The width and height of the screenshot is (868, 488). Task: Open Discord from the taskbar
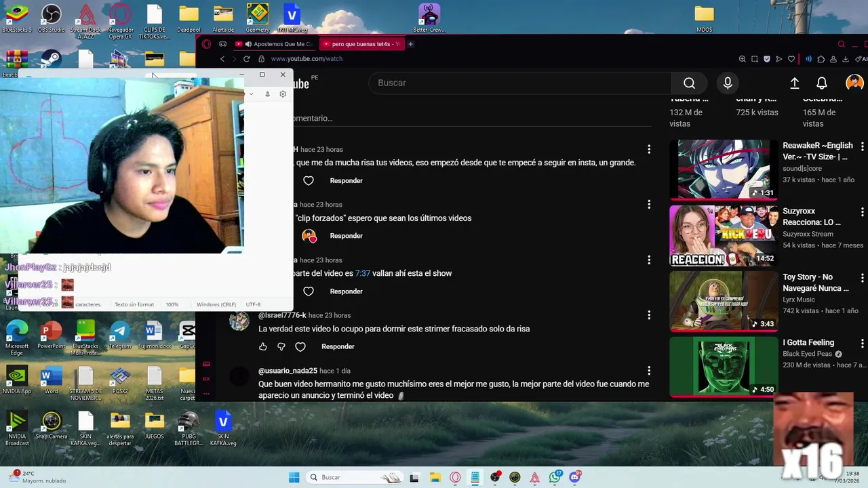tap(575, 477)
